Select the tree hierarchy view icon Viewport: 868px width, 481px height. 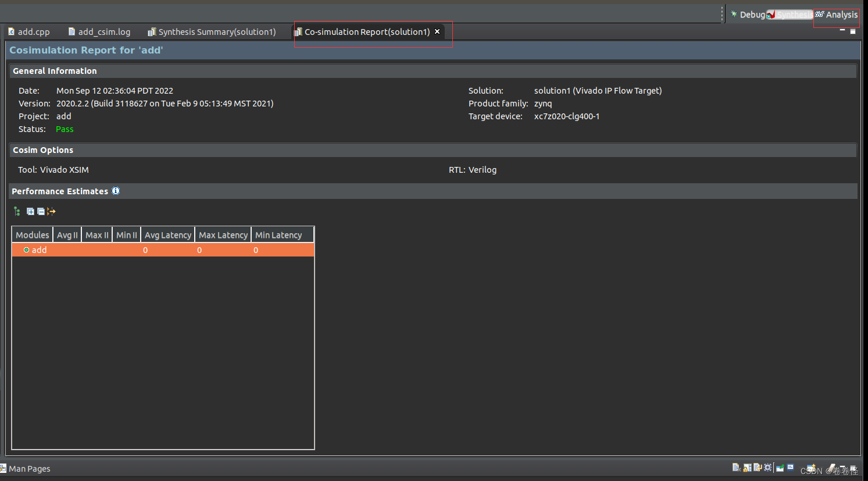click(17, 211)
